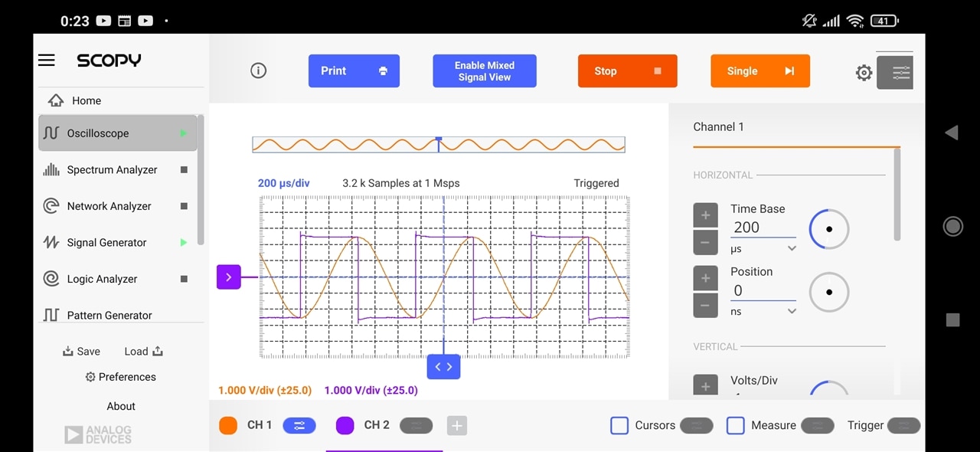Click the Oscilloscope waveform icon
Image resolution: width=980 pixels, height=452 pixels.
51,133
